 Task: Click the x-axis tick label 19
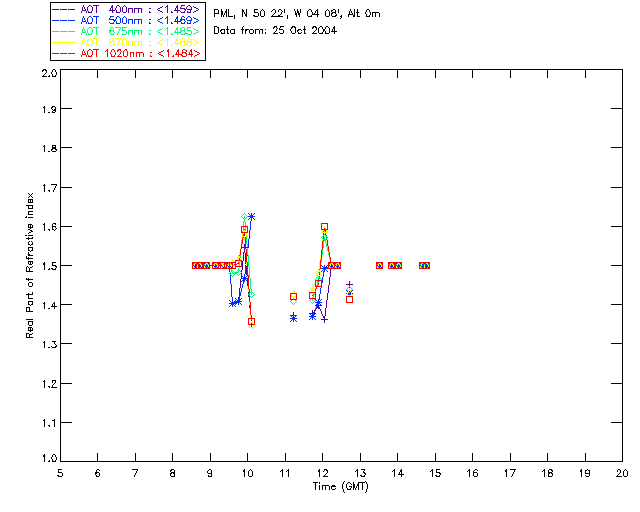585,473
